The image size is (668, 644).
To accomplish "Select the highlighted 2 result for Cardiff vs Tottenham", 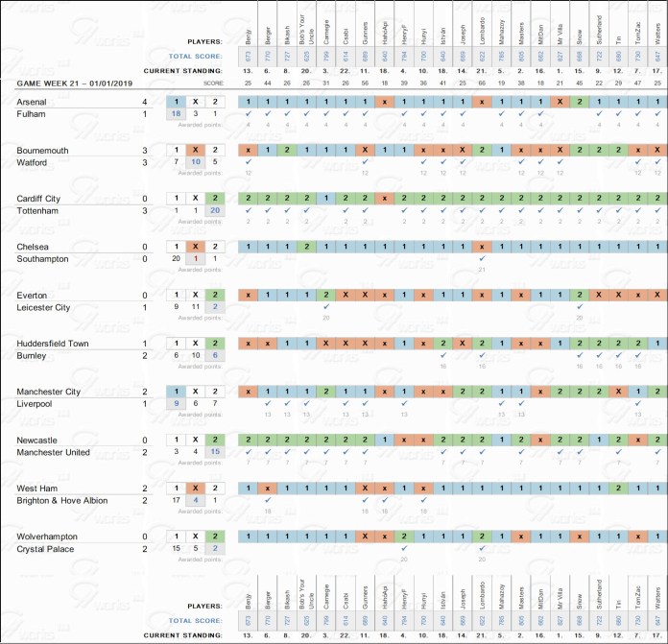I will pyautogui.click(x=216, y=199).
